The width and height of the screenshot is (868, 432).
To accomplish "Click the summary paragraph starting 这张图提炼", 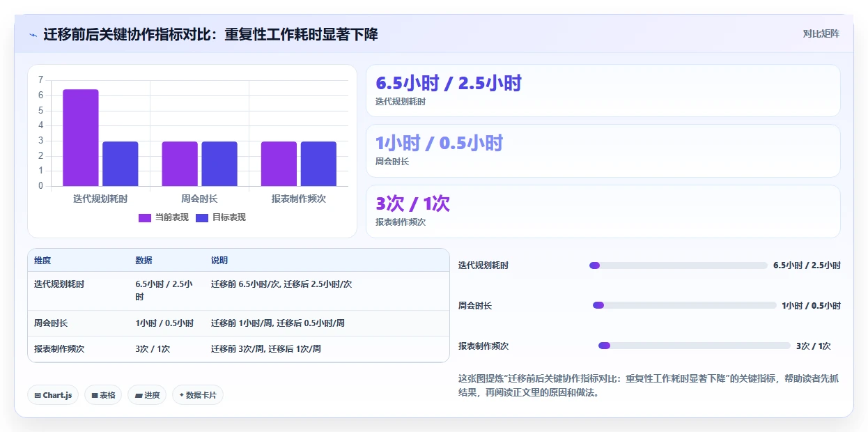I will (x=649, y=385).
